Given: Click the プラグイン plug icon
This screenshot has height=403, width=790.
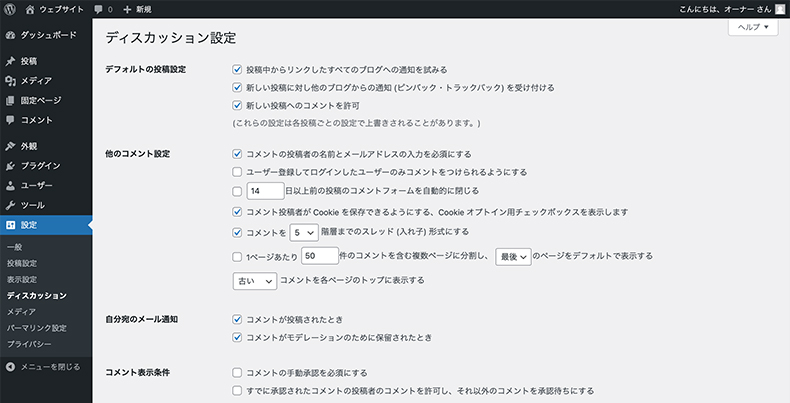Looking at the screenshot, I should pos(10,166).
